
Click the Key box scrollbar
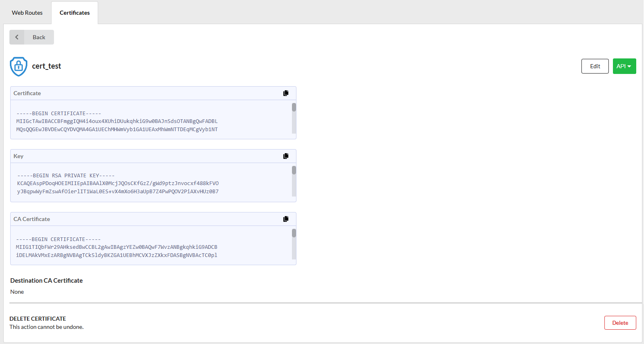tap(294, 171)
